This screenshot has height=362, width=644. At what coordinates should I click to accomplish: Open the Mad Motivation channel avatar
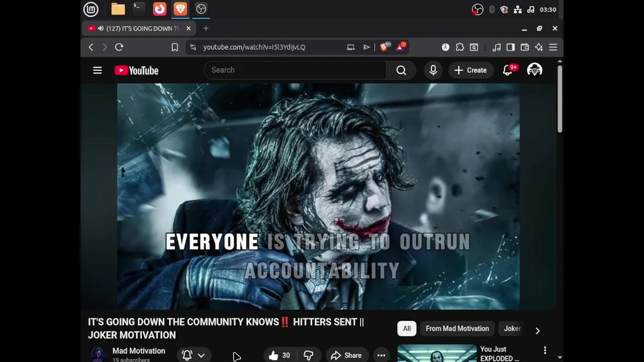[x=98, y=354]
